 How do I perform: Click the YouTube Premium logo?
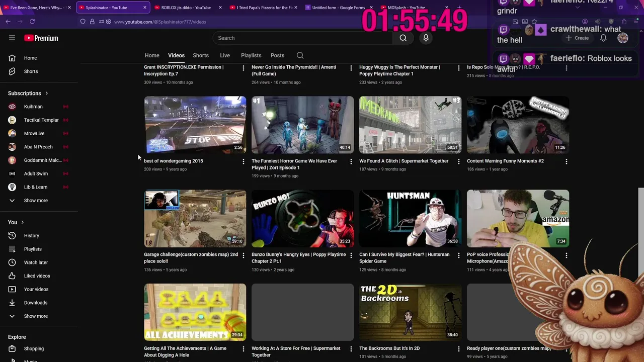(x=41, y=38)
